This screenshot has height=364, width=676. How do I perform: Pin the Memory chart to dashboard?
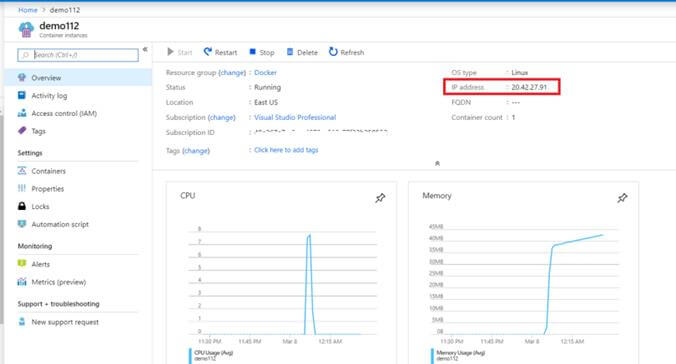pyautogui.click(x=622, y=198)
